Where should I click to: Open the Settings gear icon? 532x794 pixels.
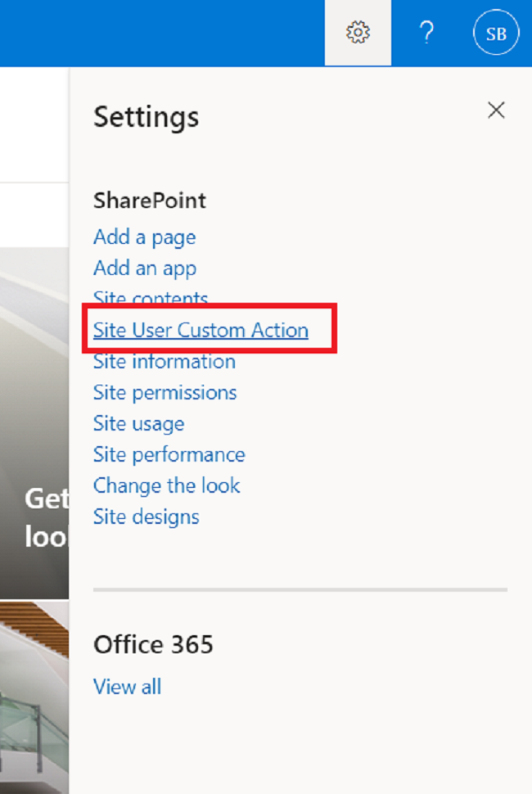[x=357, y=33]
